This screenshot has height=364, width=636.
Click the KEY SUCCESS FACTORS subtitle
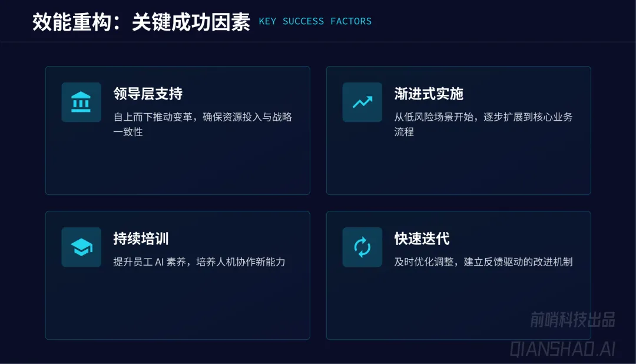[x=315, y=21]
